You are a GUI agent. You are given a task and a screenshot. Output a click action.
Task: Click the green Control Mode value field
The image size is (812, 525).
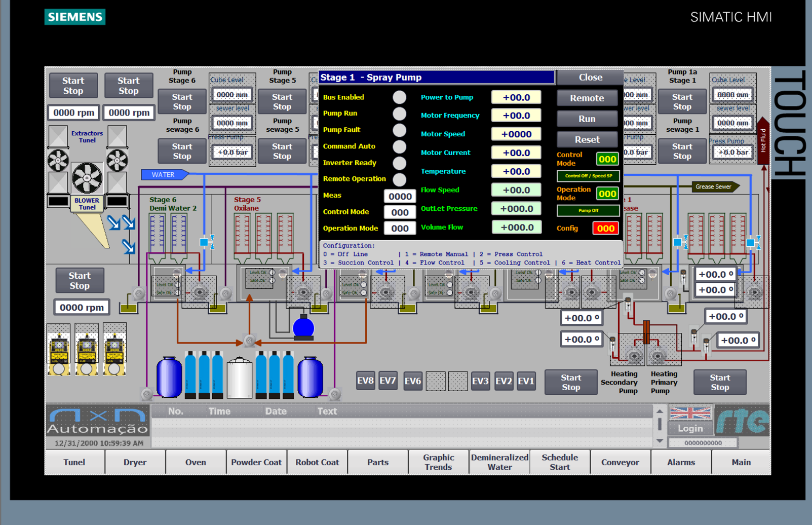607,159
